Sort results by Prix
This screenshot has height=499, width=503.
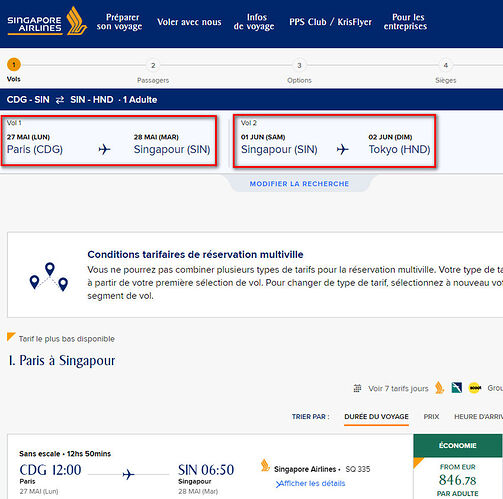point(431,417)
